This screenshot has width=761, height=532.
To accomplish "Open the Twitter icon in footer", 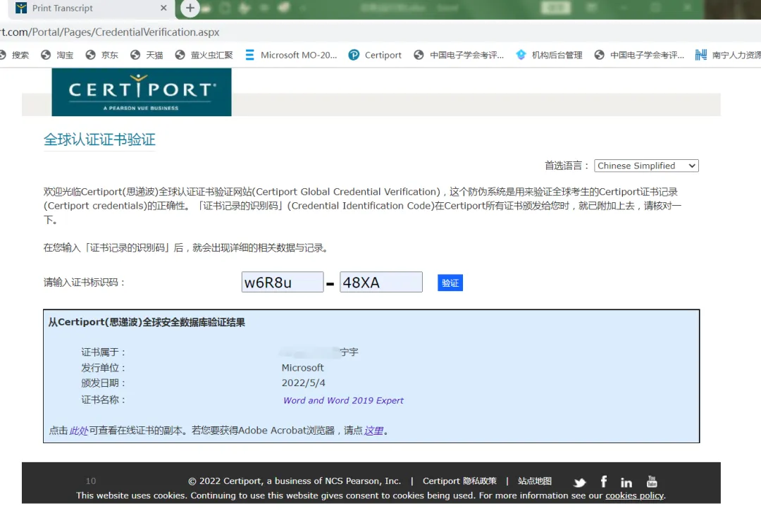I will [579, 483].
